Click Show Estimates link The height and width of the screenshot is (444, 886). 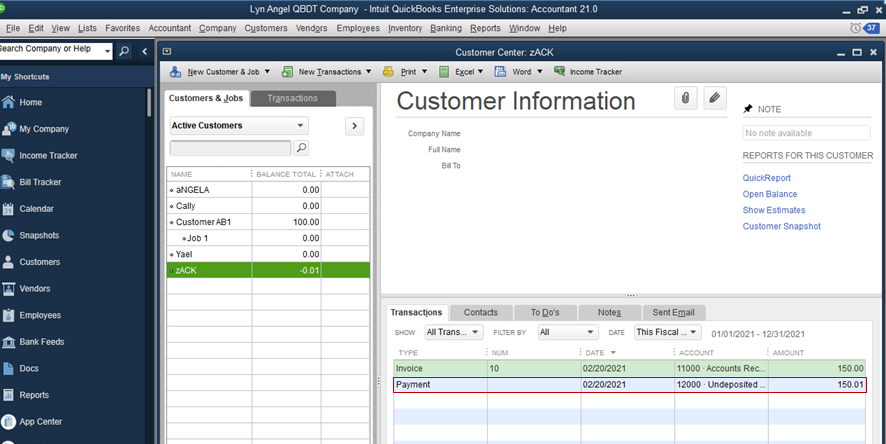coord(774,210)
